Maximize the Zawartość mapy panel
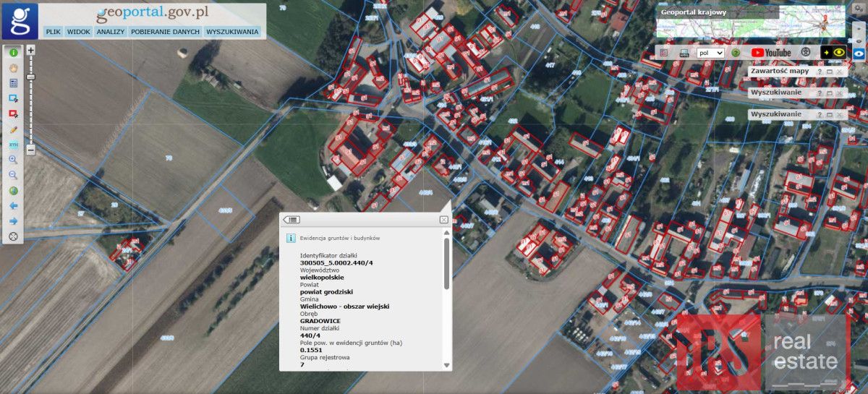 click(829, 72)
